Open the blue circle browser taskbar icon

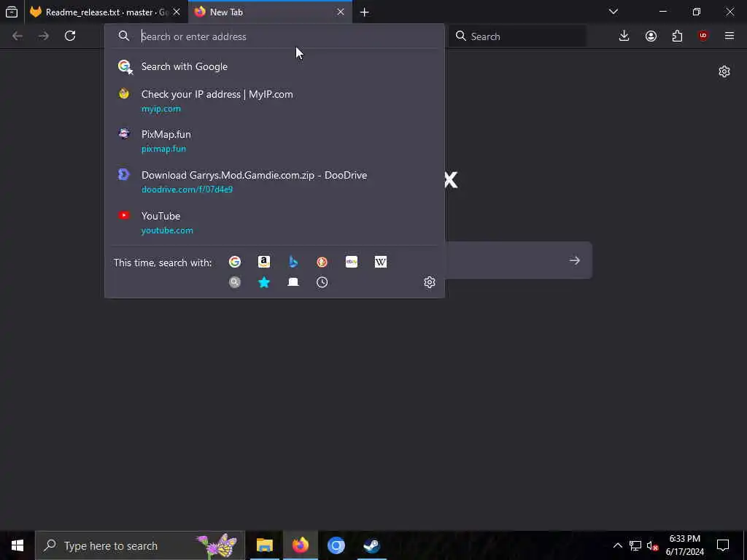click(x=336, y=545)
